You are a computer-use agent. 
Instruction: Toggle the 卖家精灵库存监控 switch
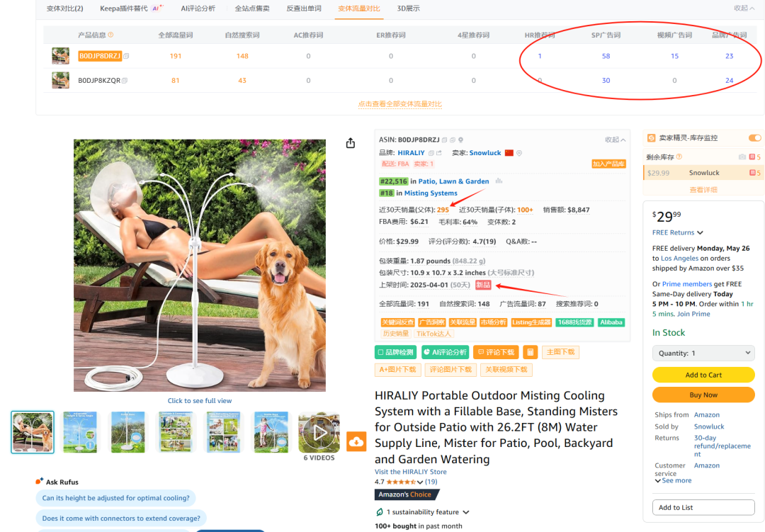[754, 137]
